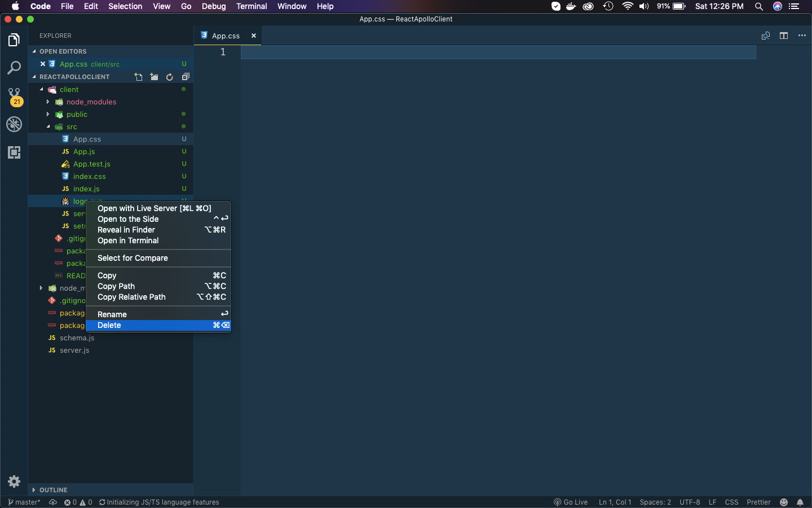The width and height of the screenshot is (812, 508).
Task: Open the Extensions view icon
Action: point(14,152)
